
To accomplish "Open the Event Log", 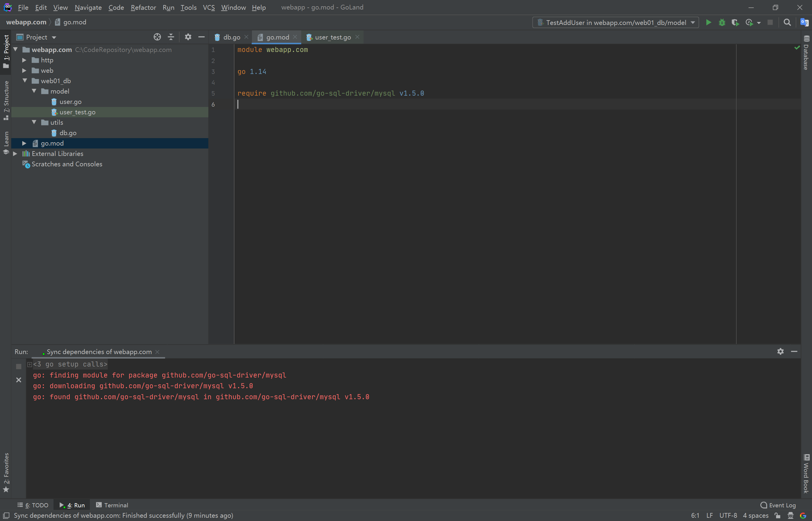I will tap(778, 505).
